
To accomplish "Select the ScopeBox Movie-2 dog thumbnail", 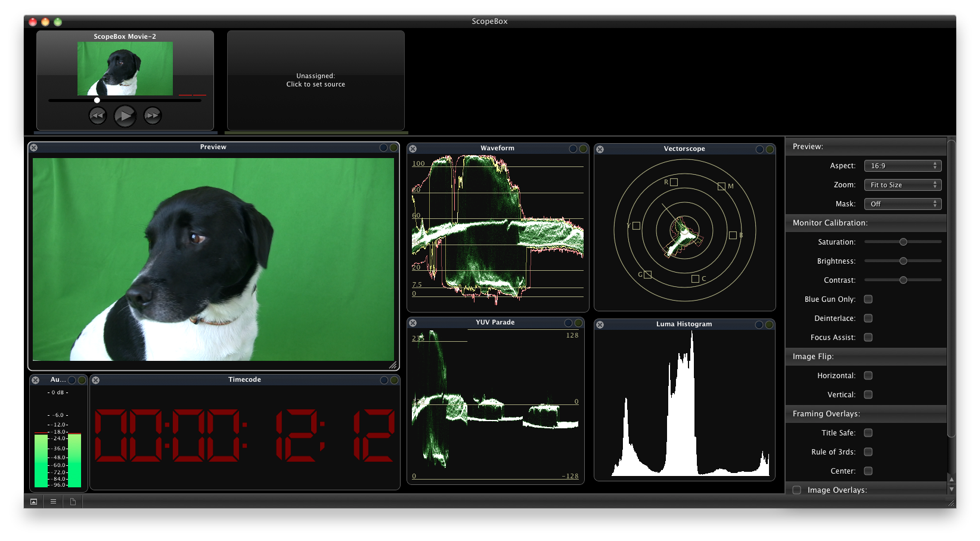I will point(125,69).
